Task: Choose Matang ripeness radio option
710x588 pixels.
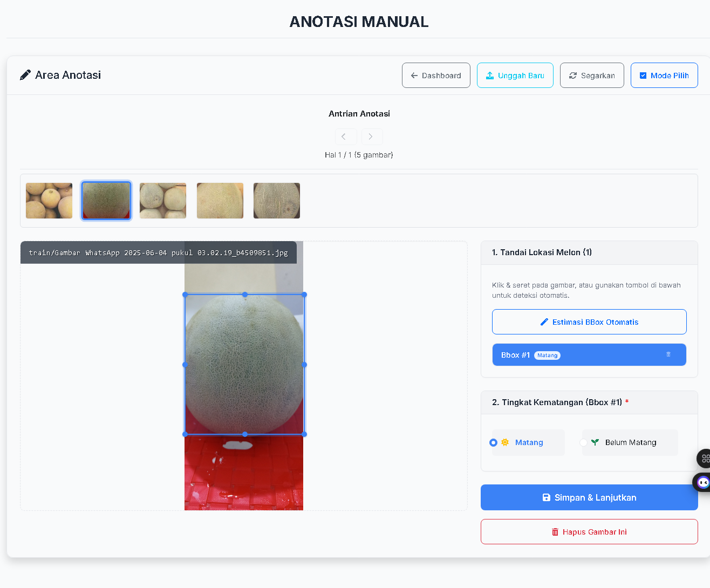Action: [493, 442]
